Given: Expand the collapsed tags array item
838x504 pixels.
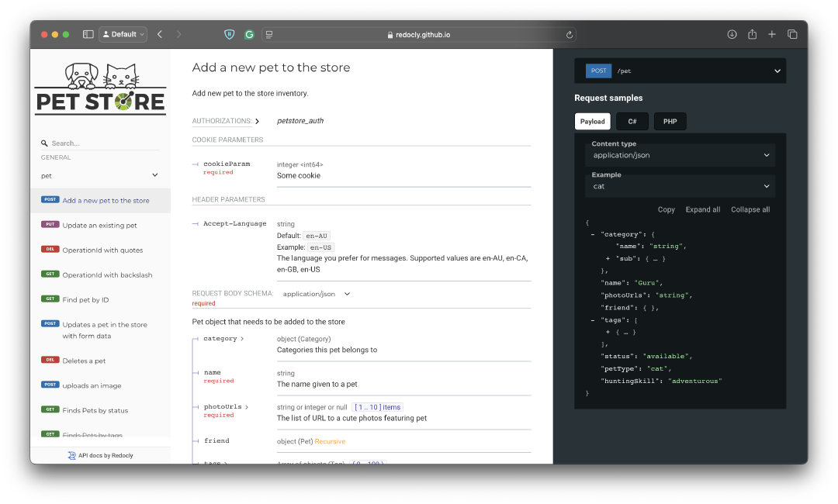Looking at the screenshot, I should point(608,332).
